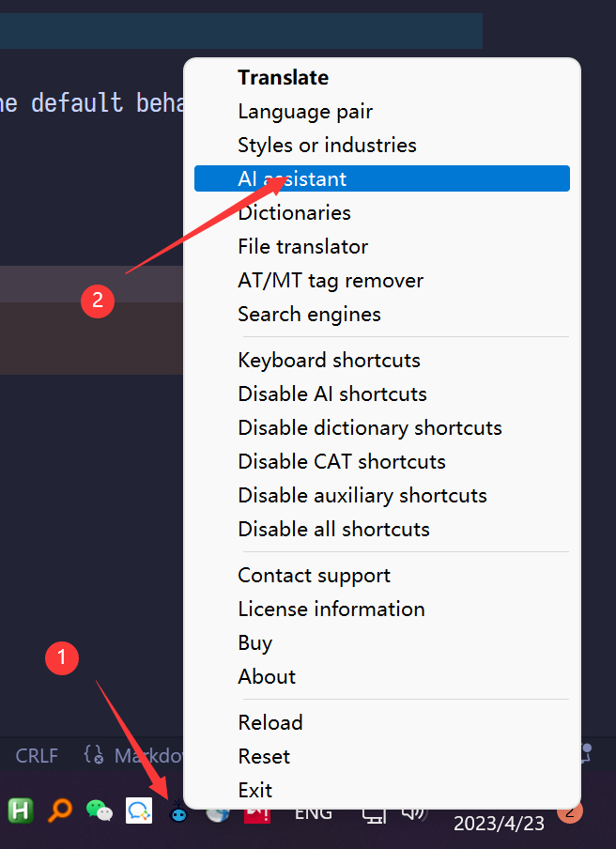Click the blue chat bubble tray icon
The width and height of the screenshot is (616, 849).
pyautogui.click(x=139, y=810)
